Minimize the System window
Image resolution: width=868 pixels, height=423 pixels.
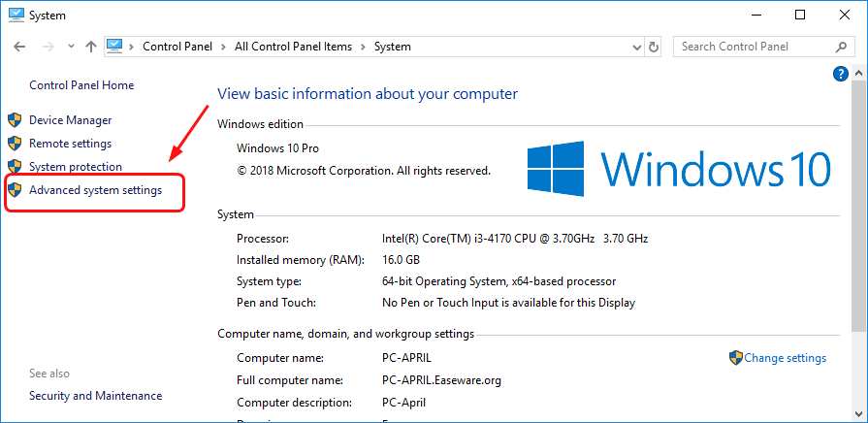pos(756,15)
